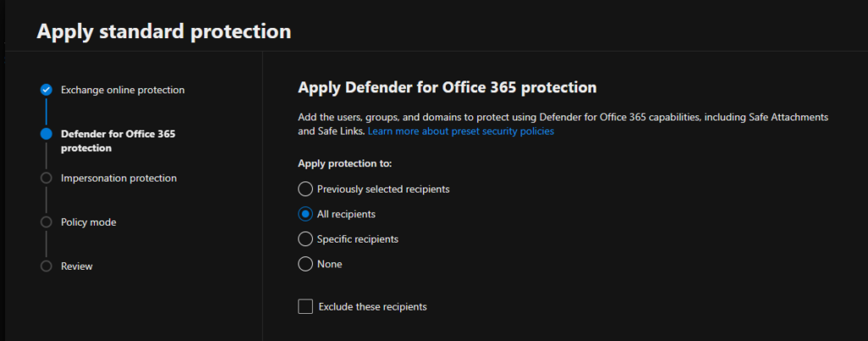The image size is (868, 341).
Task: Go to Exchange online protection step label
Action: pyautogui.click(x=122, y=90)
